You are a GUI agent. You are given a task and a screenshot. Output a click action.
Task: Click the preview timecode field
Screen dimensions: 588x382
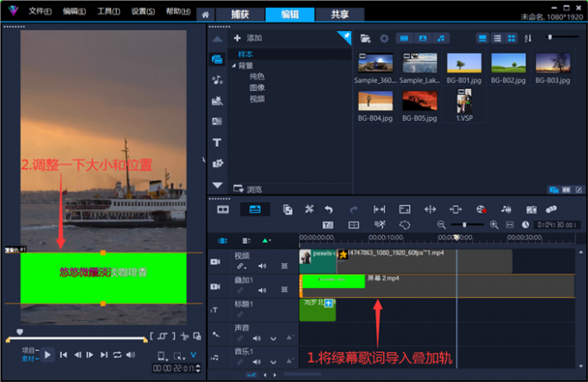pos(175,368)
